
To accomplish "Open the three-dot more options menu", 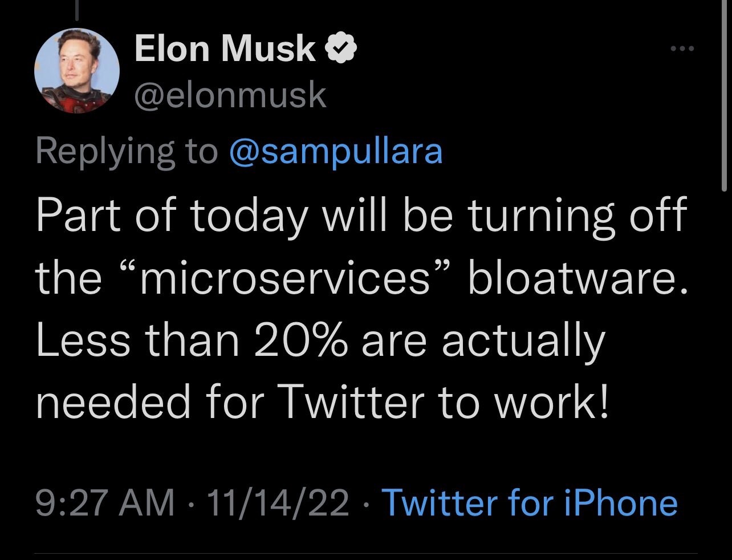I will (x=682, y=49).
